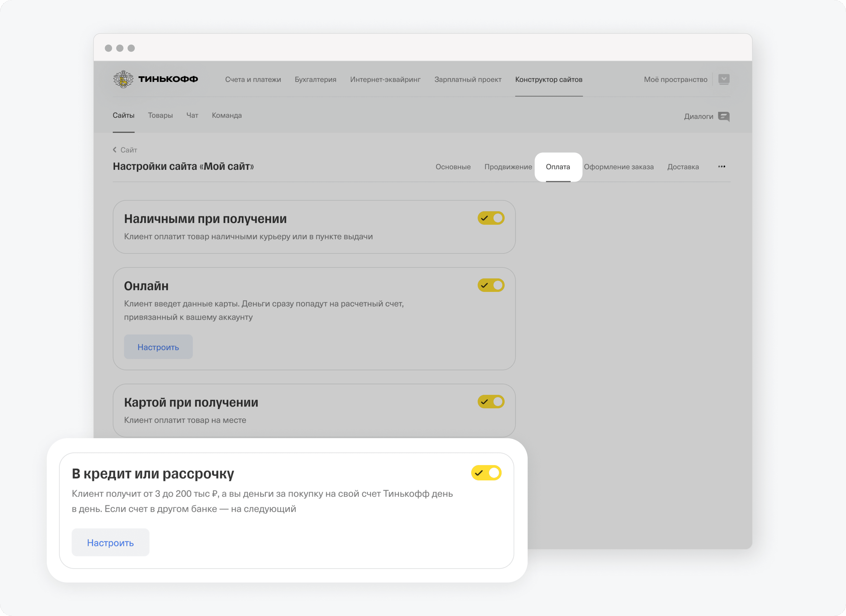The height and width of the screenshot is (616, 846).
Task: Switch to the Товары tab
Action: point(160,115)
